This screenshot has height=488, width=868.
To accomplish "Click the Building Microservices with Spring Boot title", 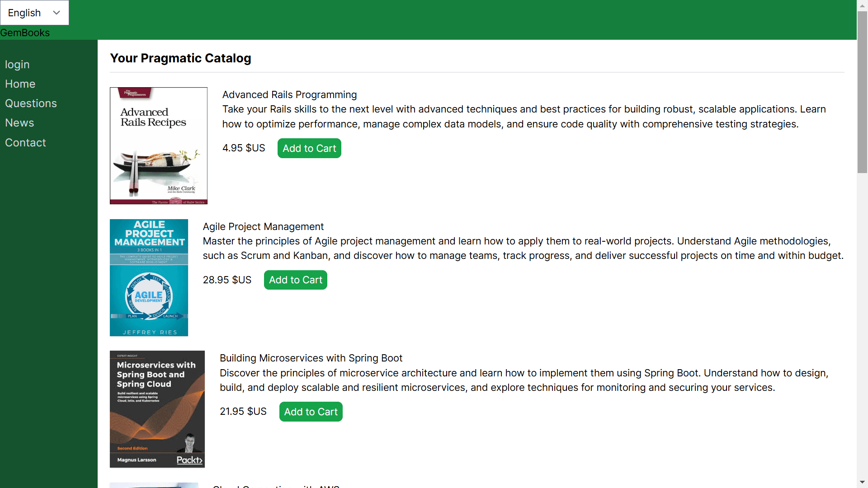I will tap(311, 358).
